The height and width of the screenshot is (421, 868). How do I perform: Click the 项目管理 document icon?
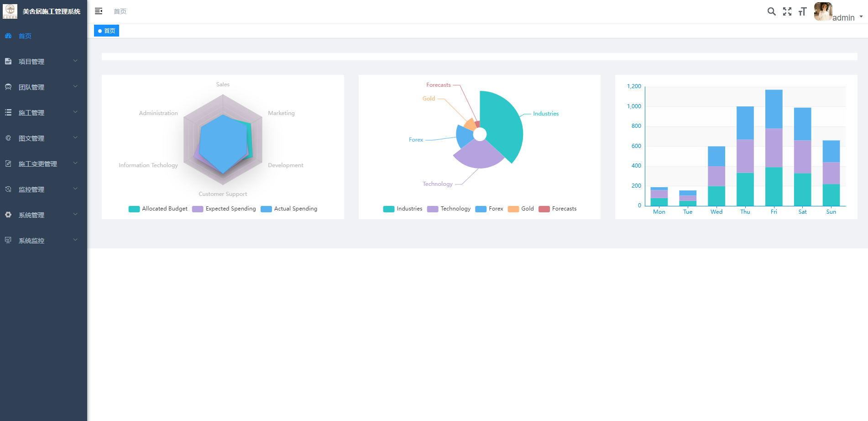point(8,61)
